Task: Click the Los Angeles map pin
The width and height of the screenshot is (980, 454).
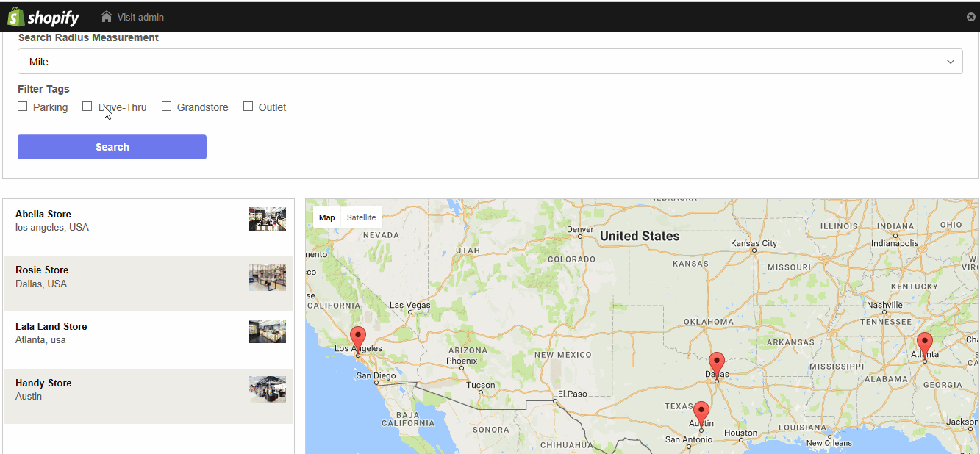Action: 358,342
